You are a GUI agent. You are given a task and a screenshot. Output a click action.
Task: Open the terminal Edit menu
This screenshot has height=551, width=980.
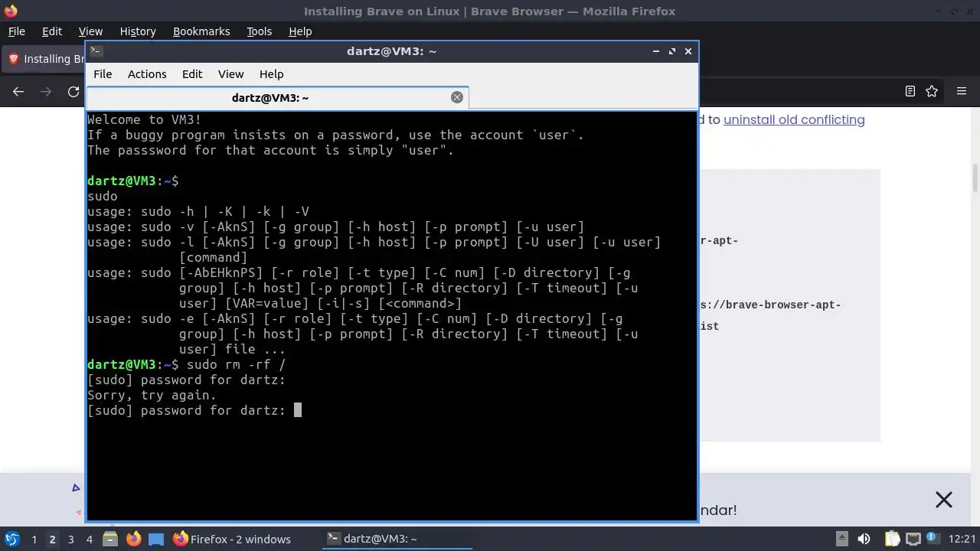[192, 74]
